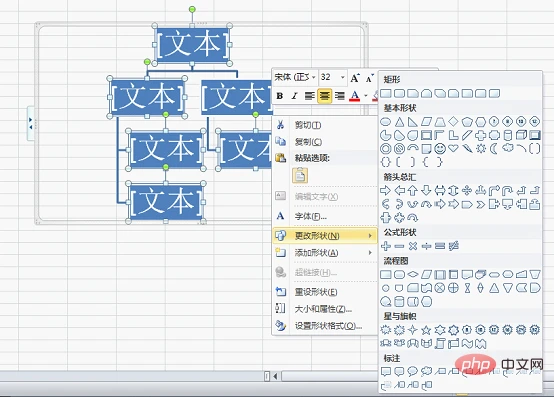The width and height of the screenshot is (554, 397).
Task: Open the 宋体 font name dropdown
Action: 313,77
